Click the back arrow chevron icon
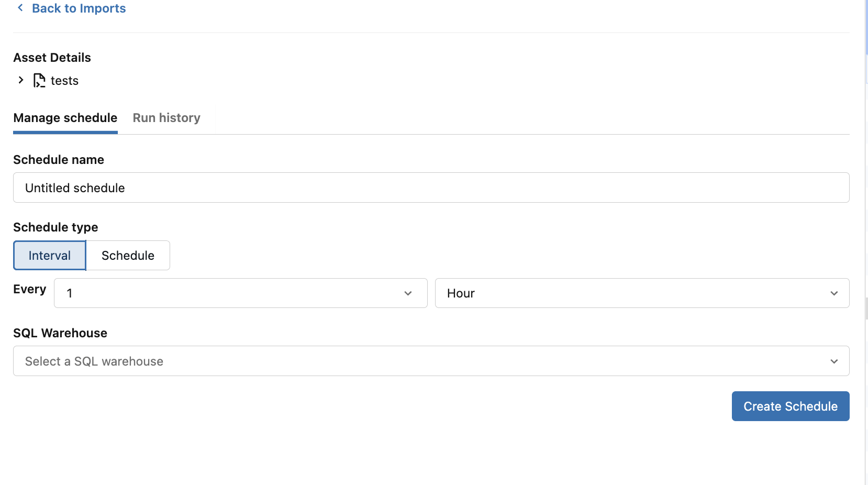This screenshot has width=868, height=485. pyautogui.click(x=20, y=8)
